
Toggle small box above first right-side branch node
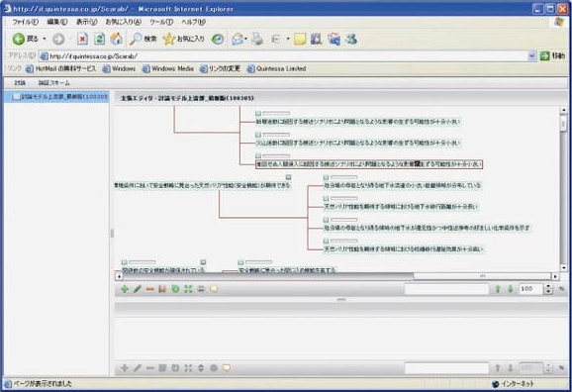point(327,177)
